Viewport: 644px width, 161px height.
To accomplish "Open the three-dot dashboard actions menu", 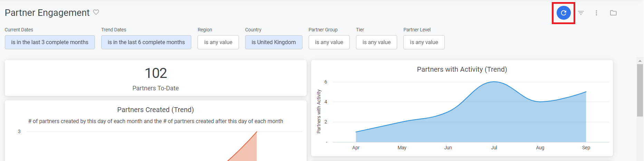I will click(x=596, y=13).
